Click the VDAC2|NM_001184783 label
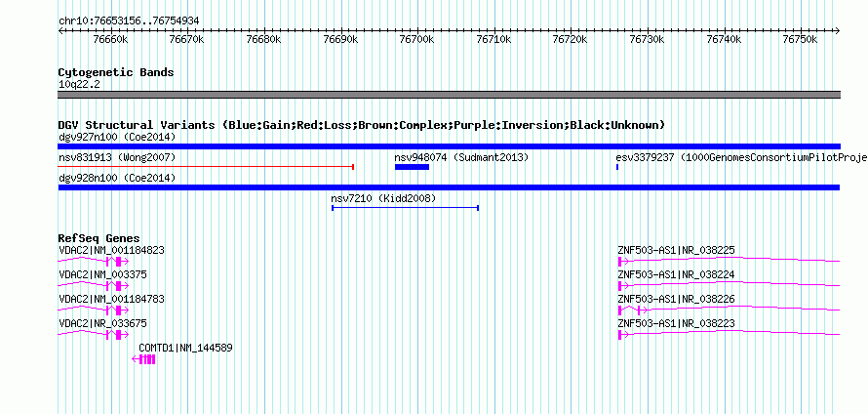 pos(111,300)
